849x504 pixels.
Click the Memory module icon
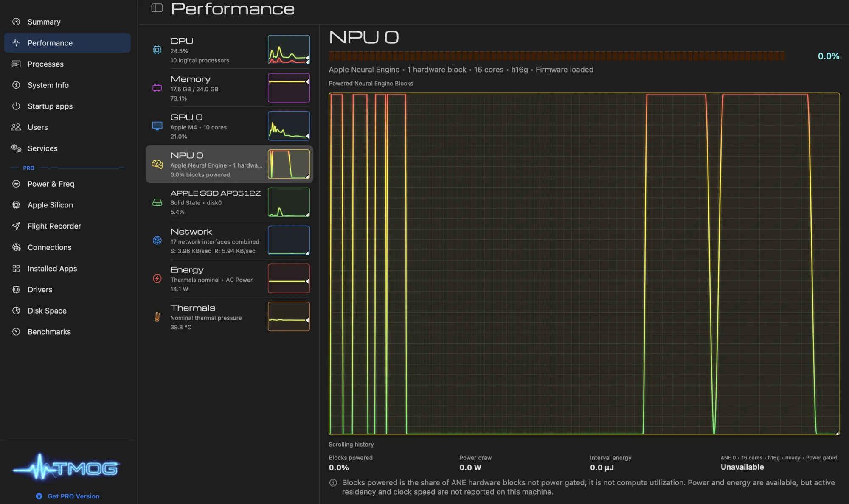(x=157, y=88)
